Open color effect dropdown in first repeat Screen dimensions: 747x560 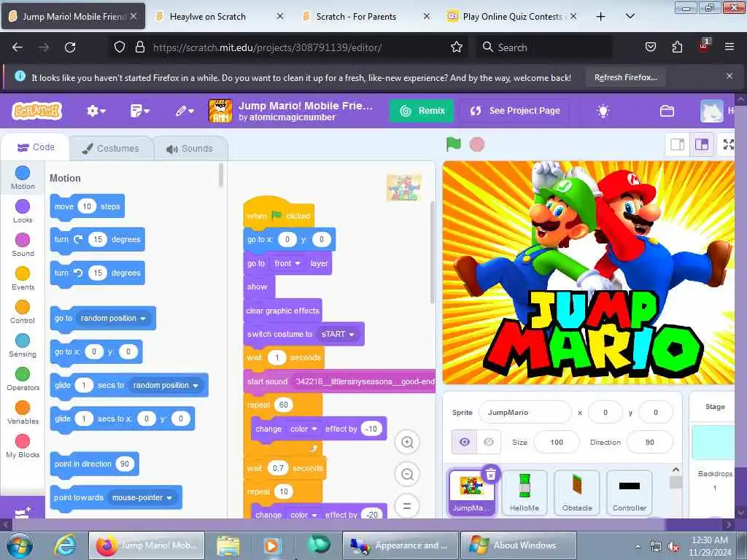tap(303, 429)
